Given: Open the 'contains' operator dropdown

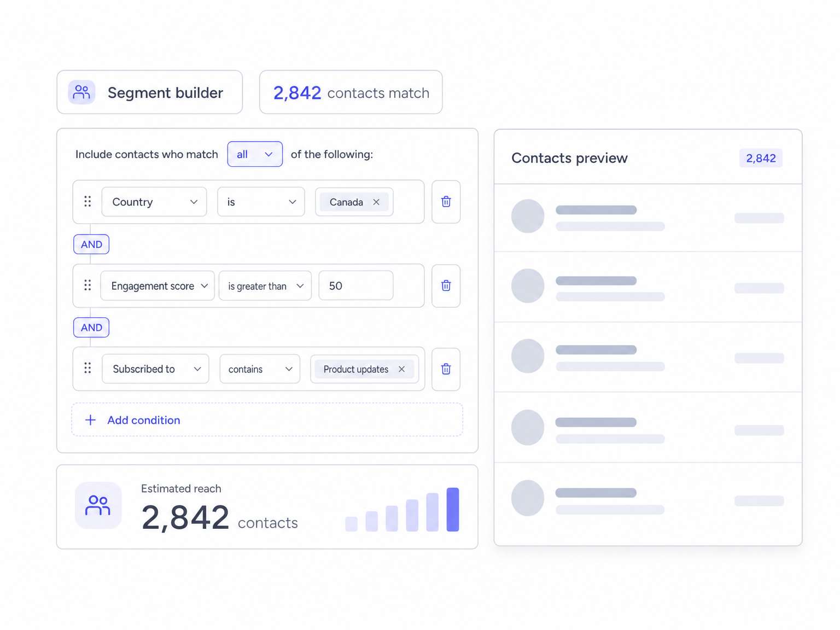Looking at the screenshot, I should [260, 369].
